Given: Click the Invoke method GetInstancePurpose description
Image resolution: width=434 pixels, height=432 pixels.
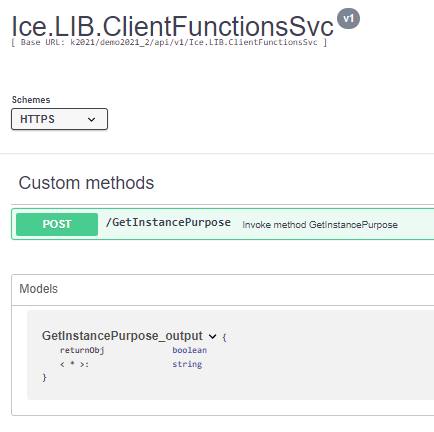Looking at the screenshot, I should [x=320, y=225].
